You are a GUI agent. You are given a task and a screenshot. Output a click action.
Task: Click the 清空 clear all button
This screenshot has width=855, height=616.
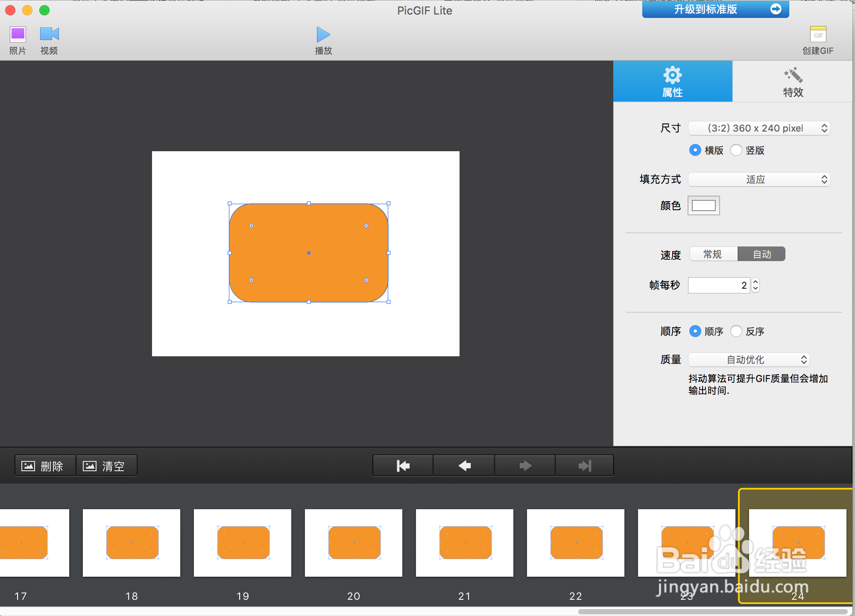106,465
